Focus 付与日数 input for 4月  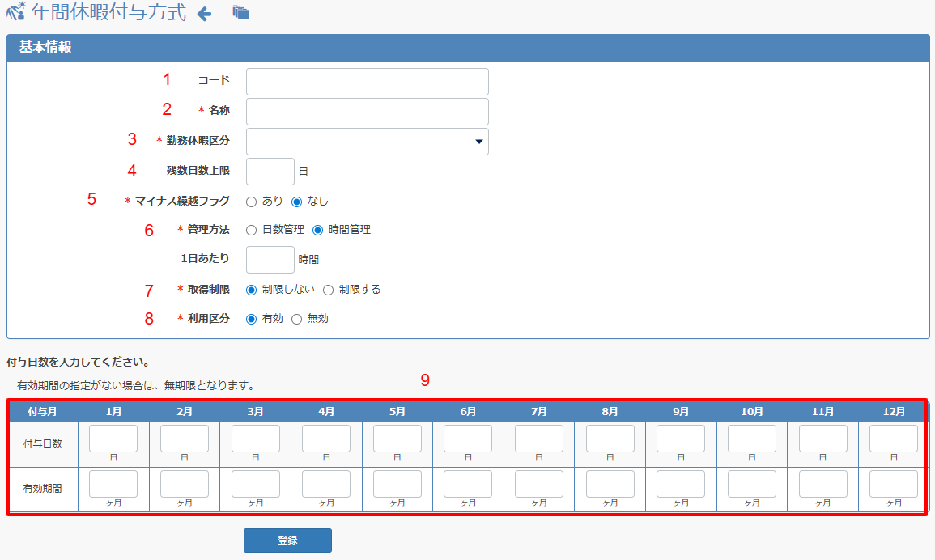click(326, 439)
